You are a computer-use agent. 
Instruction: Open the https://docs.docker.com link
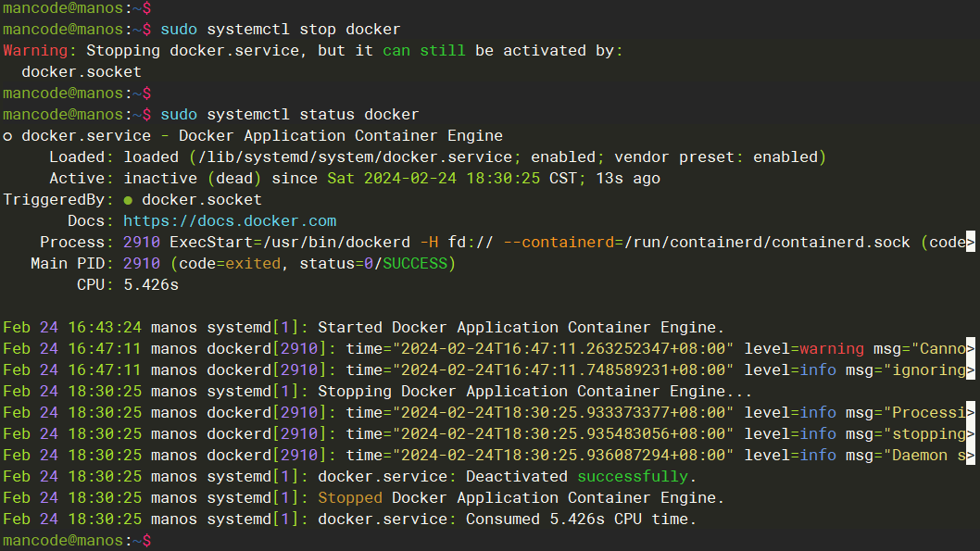230,221
